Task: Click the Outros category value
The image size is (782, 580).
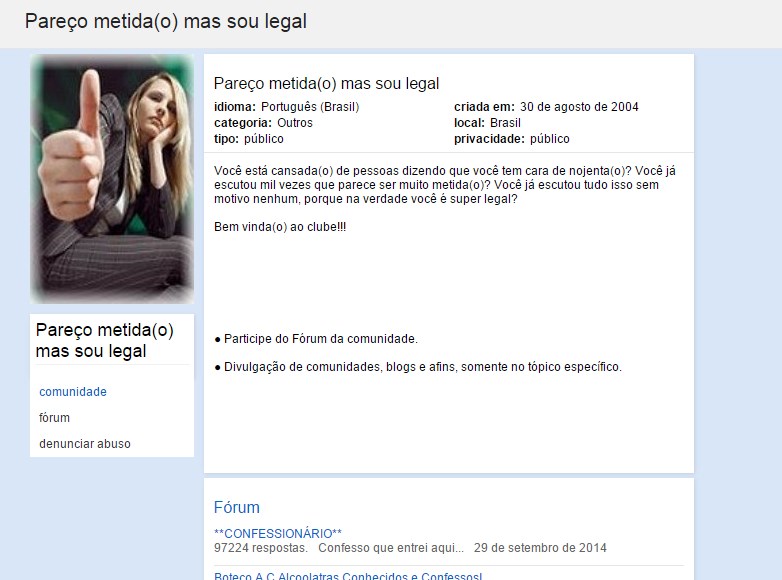Action: (x=295, y=123)
